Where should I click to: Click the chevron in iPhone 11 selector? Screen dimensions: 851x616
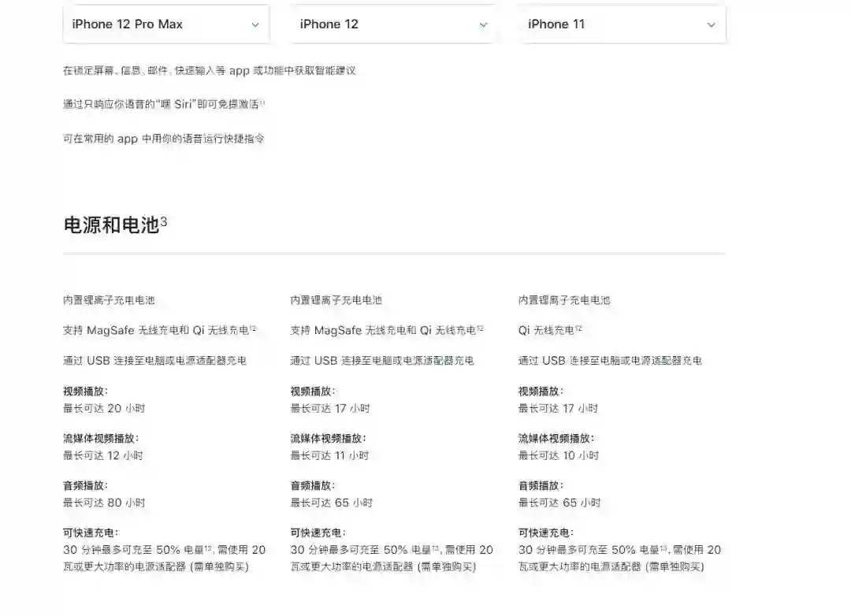tap(711, 25)
